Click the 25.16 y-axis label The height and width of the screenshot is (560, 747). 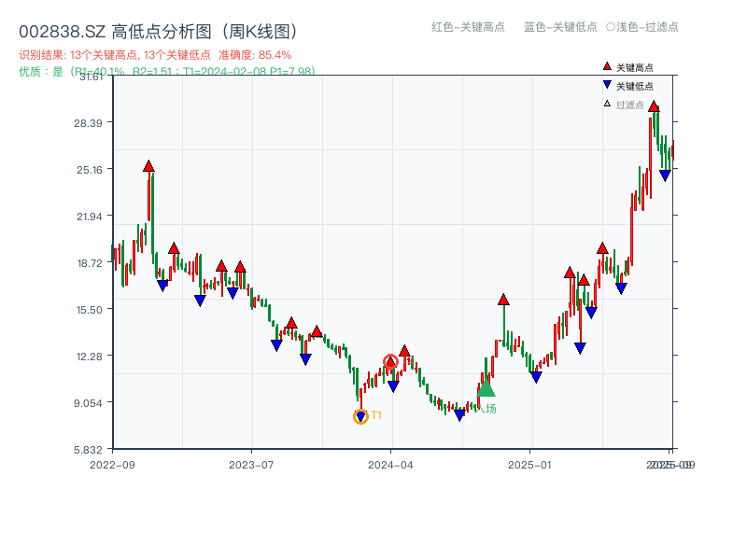point(89,170)
